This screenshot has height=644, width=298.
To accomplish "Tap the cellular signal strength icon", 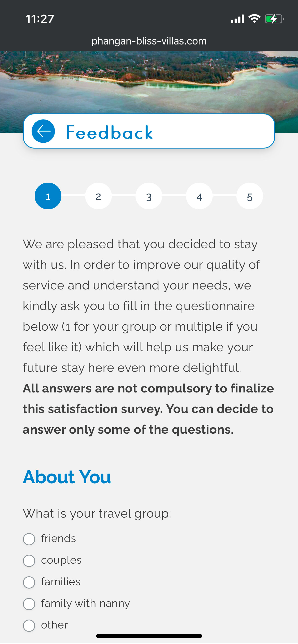I will 237,19.
